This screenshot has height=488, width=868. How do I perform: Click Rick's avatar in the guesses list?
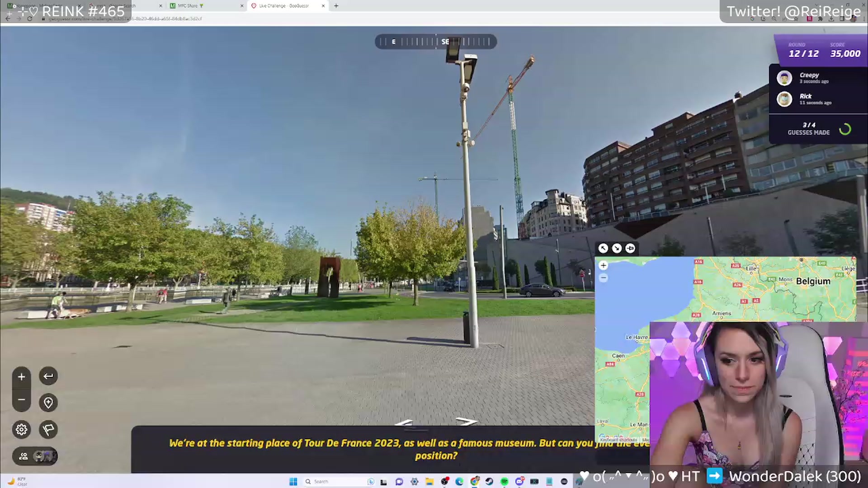[784, 99]
